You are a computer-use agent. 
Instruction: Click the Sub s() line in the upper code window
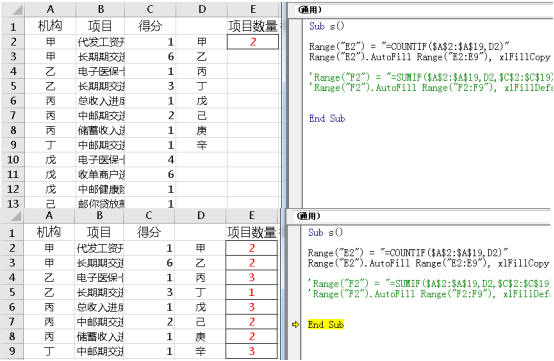pos(327,26)
